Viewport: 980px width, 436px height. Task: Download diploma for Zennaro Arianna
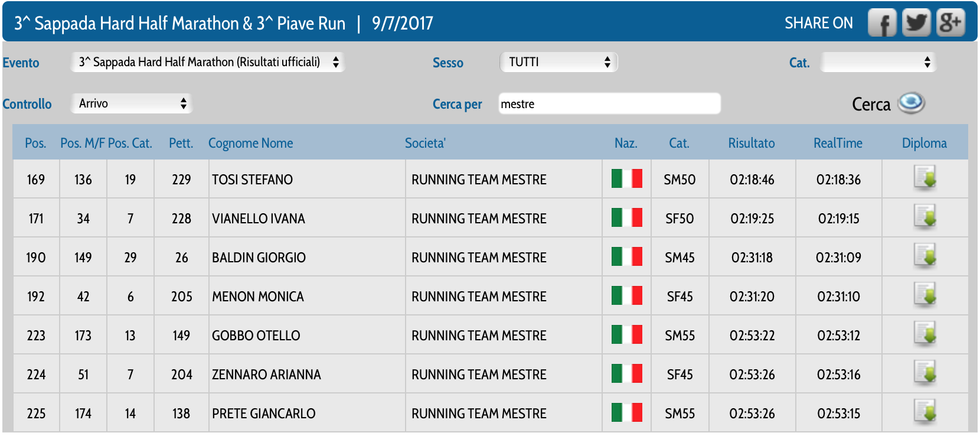(925, 373)
